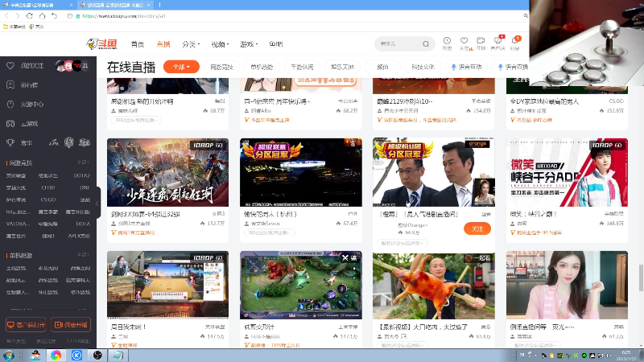
Task: Open 微笑 峡谷千分ADC stream thumbnail
Action: [x=568, y=172]
